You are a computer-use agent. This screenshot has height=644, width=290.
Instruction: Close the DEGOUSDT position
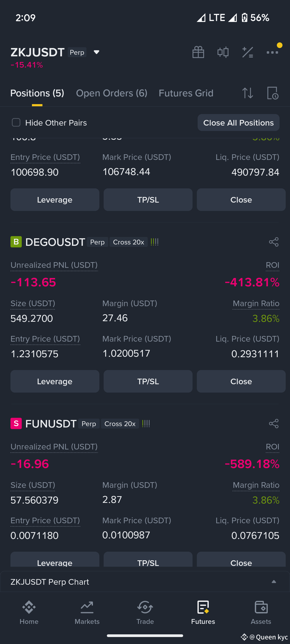click(x=241, y=381)
